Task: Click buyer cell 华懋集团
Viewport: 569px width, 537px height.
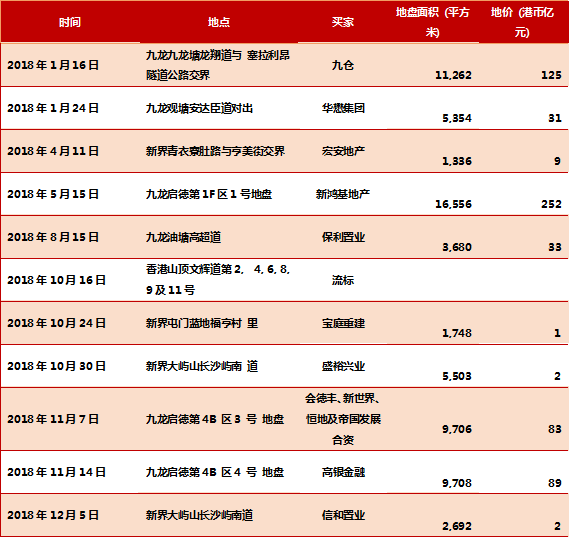Action: (343, 108)
